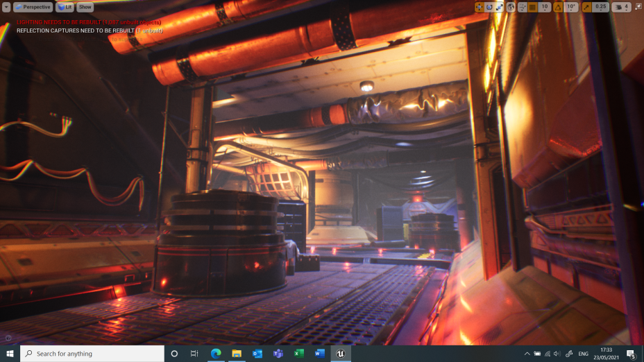The width and height of the screenshot is (644, 362).
Task: Switch ENG input language
Action: [x=583, y=354]
